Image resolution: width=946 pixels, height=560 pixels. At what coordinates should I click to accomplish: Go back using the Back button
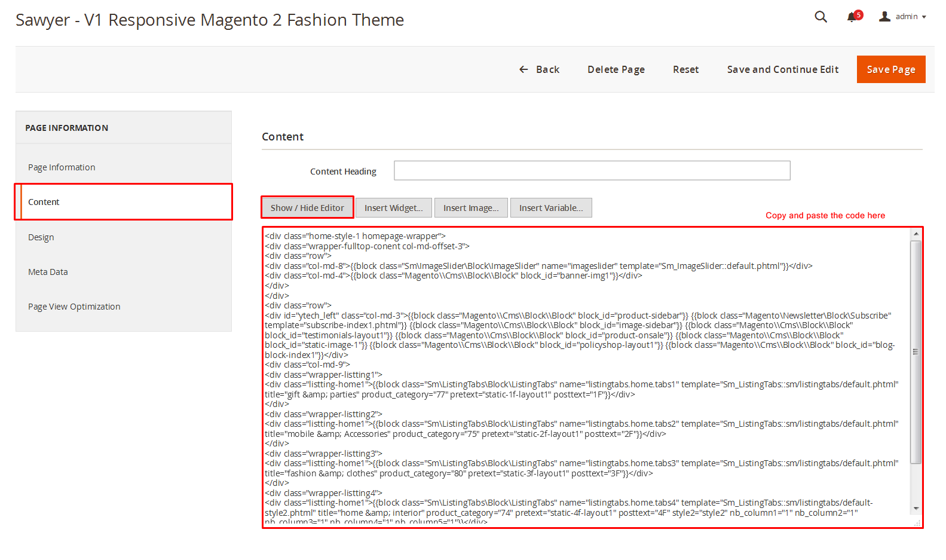coord(539,69)
